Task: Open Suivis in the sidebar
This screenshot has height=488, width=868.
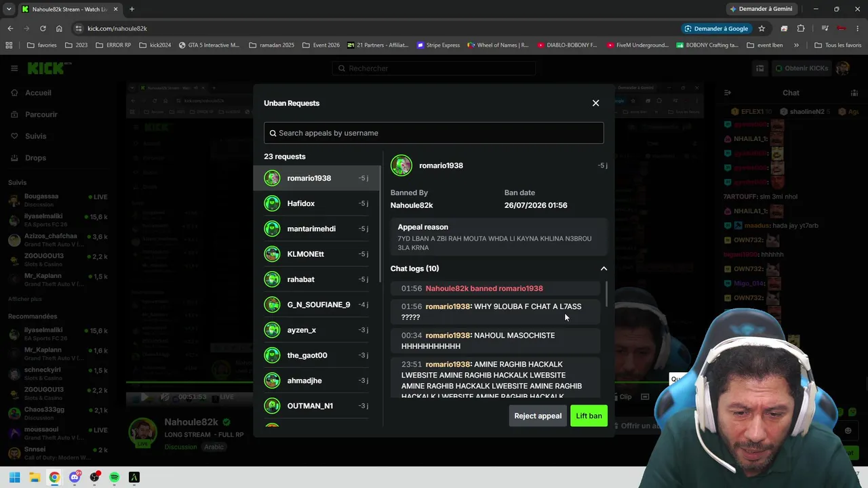Action: (35, 136)
